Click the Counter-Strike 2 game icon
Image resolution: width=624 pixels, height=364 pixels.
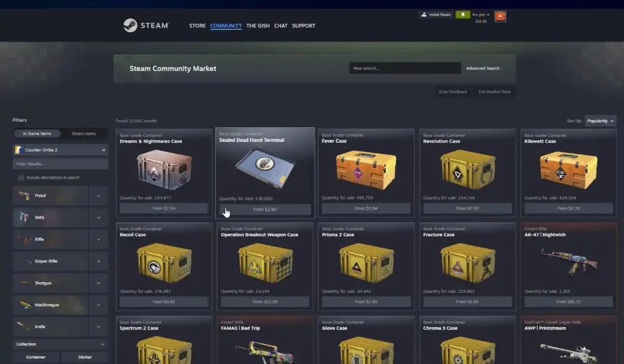point(19,150)
